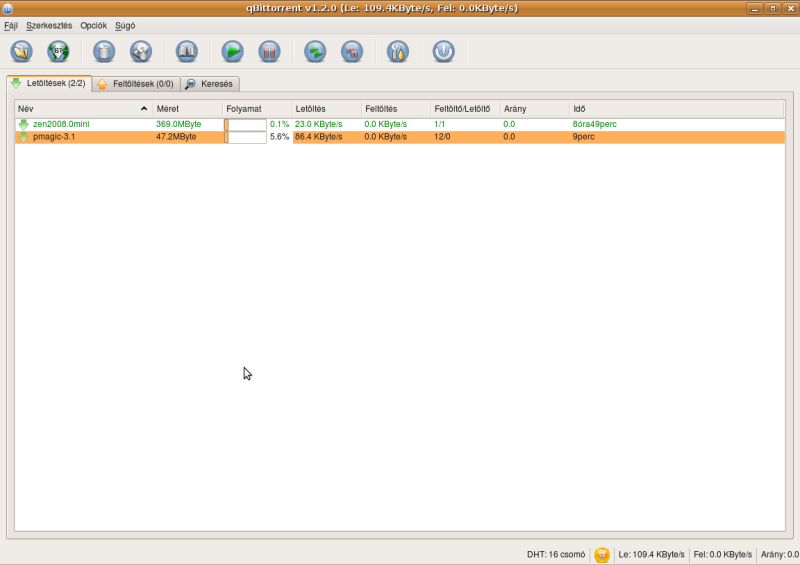The height and width of the screenshot is (565, 800).
Task: Delete selected torrent trash icon
Action: [104, 52]
